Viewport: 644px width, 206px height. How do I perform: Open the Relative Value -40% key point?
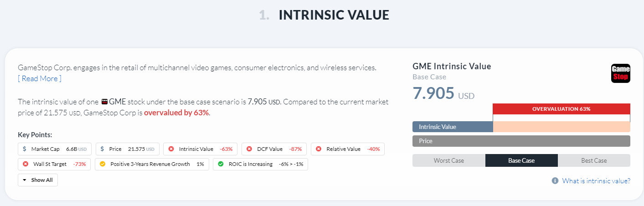point(348,149)
